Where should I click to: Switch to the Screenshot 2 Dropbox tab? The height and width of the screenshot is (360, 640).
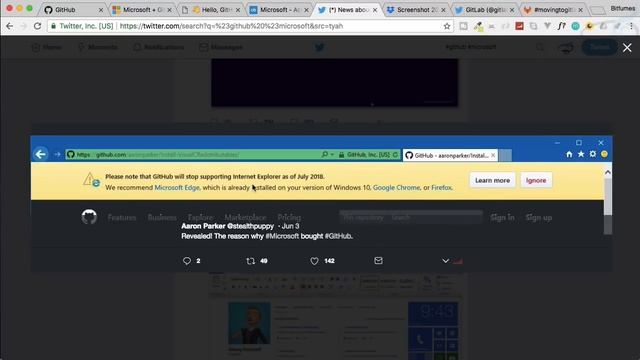tap(416, 9)
